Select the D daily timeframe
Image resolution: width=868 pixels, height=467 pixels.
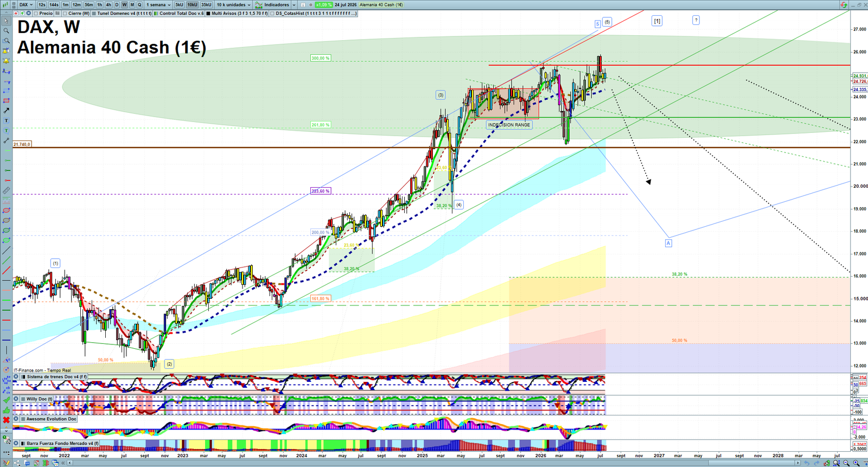click(x=117, y=4)
